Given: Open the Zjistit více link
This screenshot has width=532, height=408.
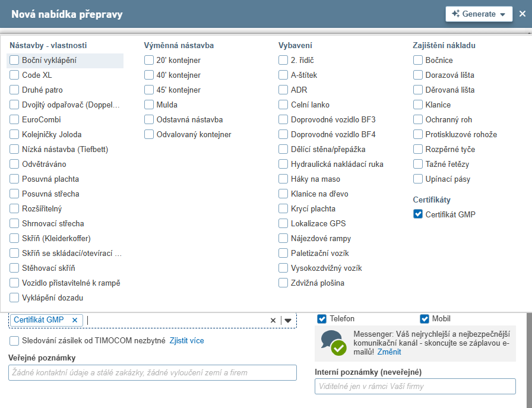Looking at the screenshot, I should click(186, 341).
